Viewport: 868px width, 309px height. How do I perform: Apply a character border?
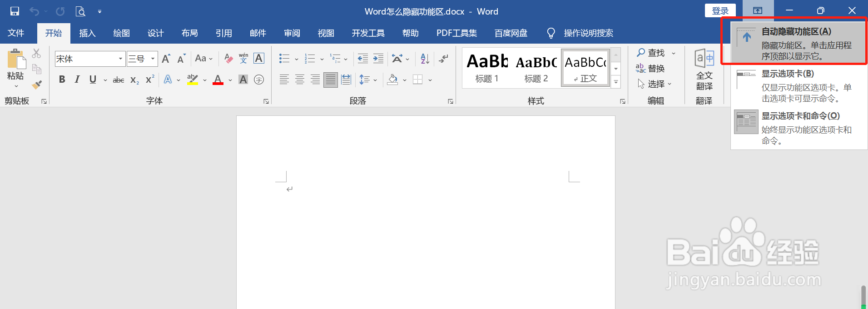pos(259,59)
